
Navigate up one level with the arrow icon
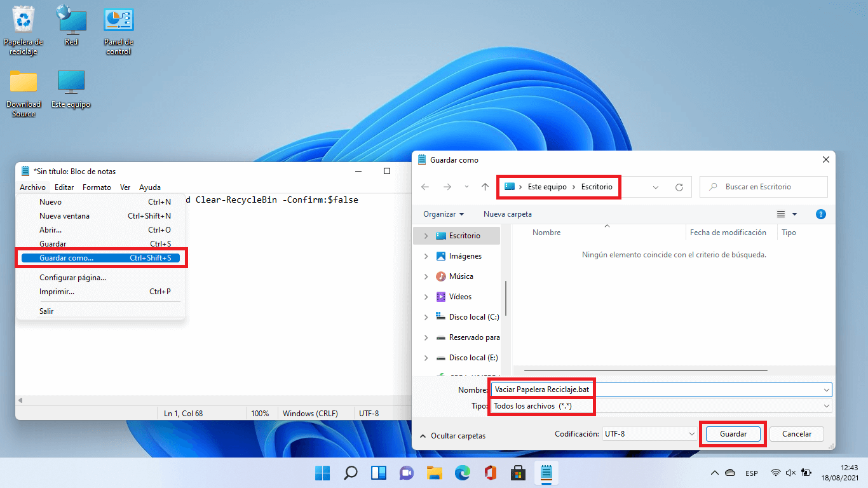pos(485,186)
